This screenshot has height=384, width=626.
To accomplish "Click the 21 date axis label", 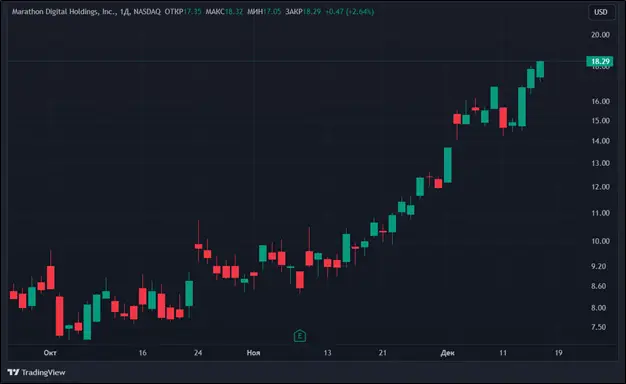I will click(x=383, y=353).
